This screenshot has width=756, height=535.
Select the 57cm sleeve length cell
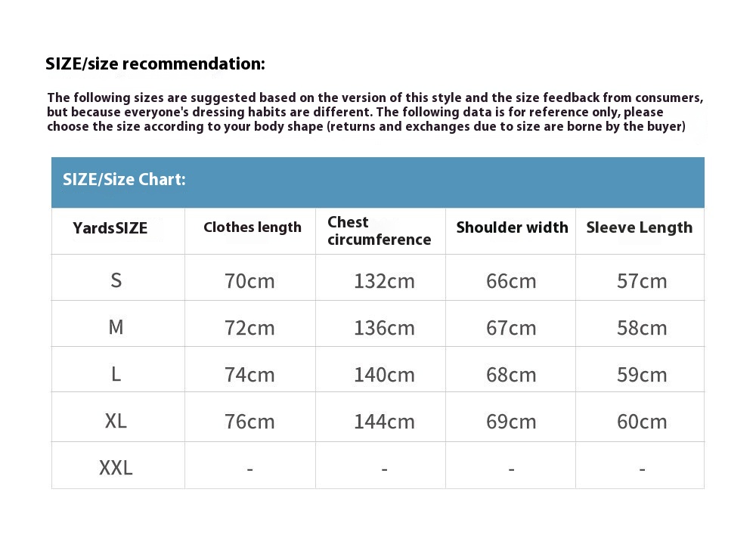point(642,281)
